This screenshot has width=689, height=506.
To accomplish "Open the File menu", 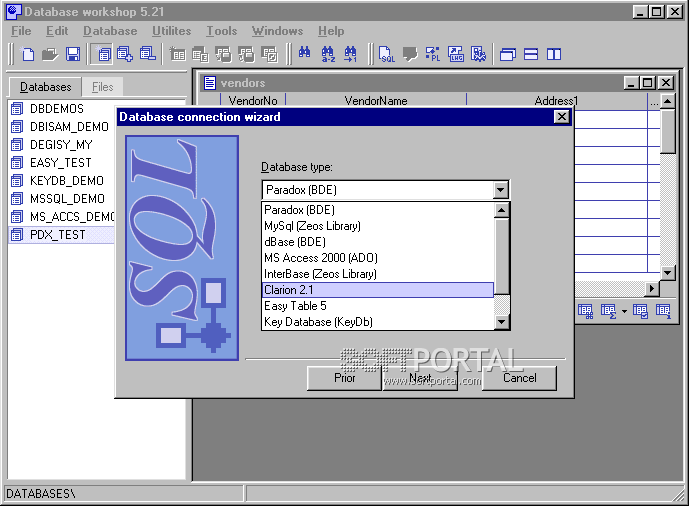I will point(21,31).
